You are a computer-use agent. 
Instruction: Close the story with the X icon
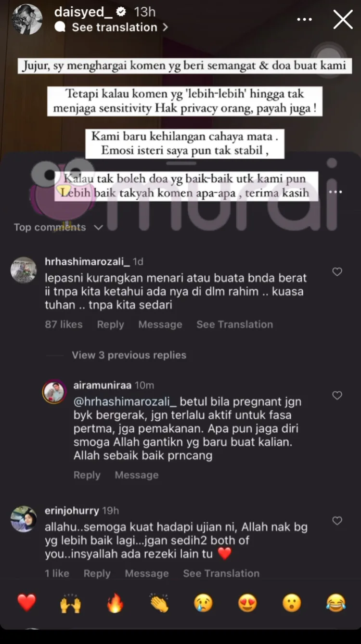pyautogui.click(x=343, y=20)
